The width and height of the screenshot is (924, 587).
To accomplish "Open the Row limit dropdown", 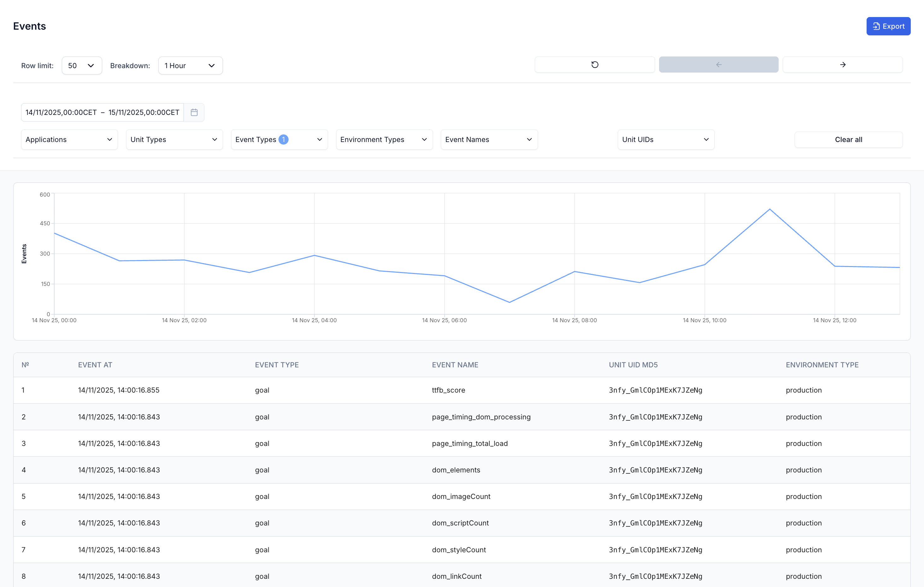I will 82,66.
